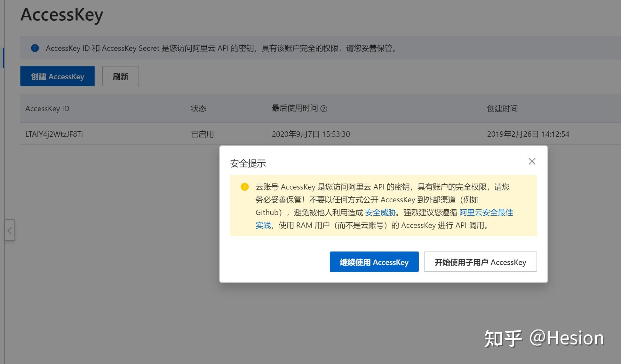Expand the hidden sidebar with the chevron

(x=10, y=230)
